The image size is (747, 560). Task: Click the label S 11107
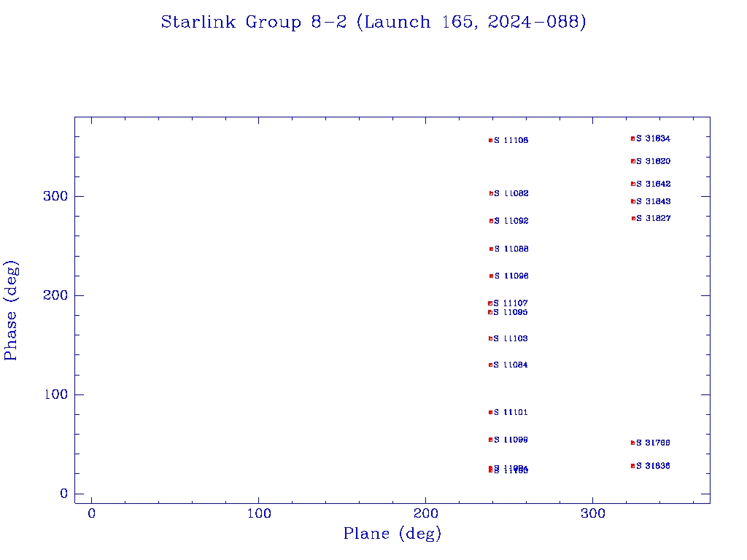511,303
